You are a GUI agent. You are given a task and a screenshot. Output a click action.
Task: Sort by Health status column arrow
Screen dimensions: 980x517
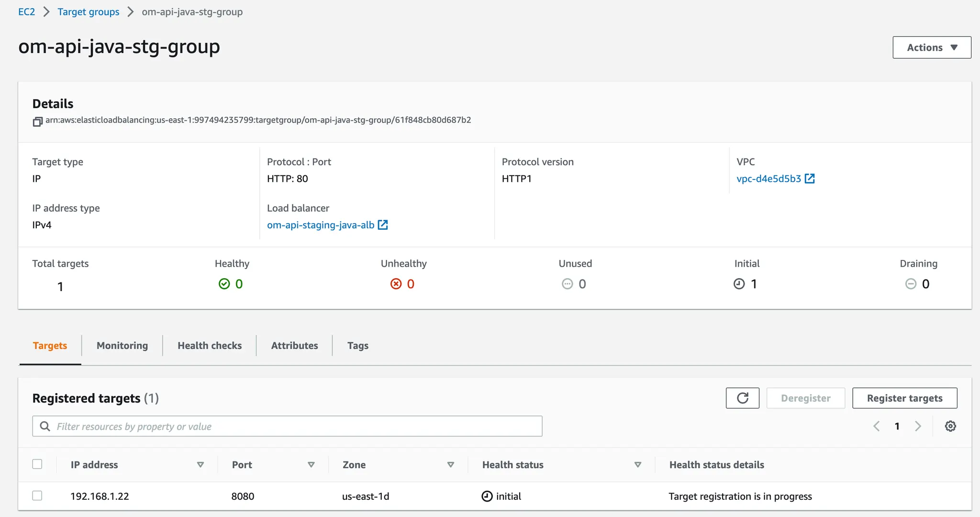pyautogui.click(x=637, y=465)
